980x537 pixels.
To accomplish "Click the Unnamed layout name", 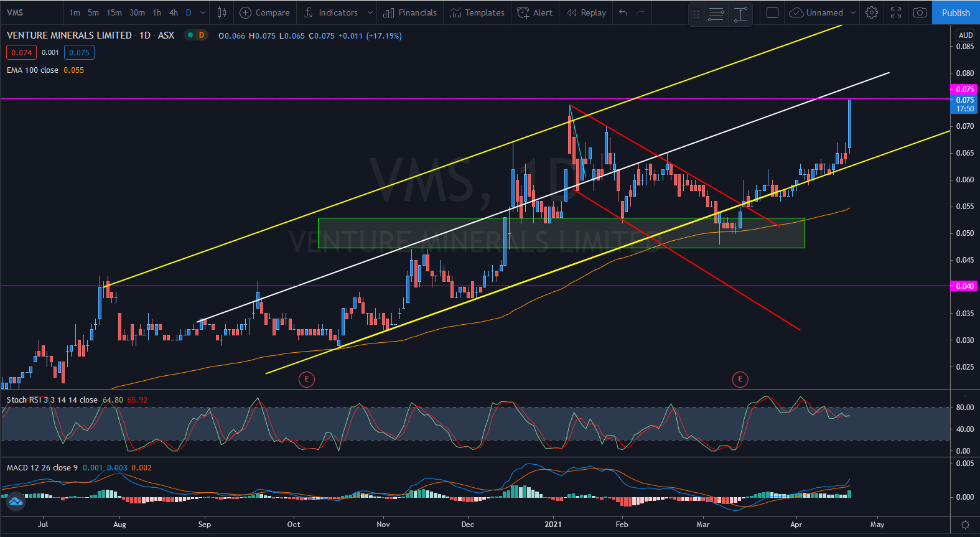I will [824, 12].
